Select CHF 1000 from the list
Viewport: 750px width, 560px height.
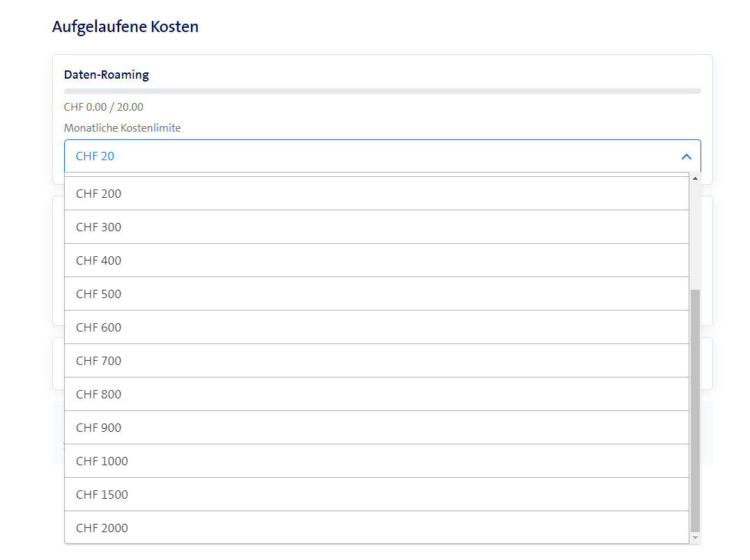tap(376, 461)
